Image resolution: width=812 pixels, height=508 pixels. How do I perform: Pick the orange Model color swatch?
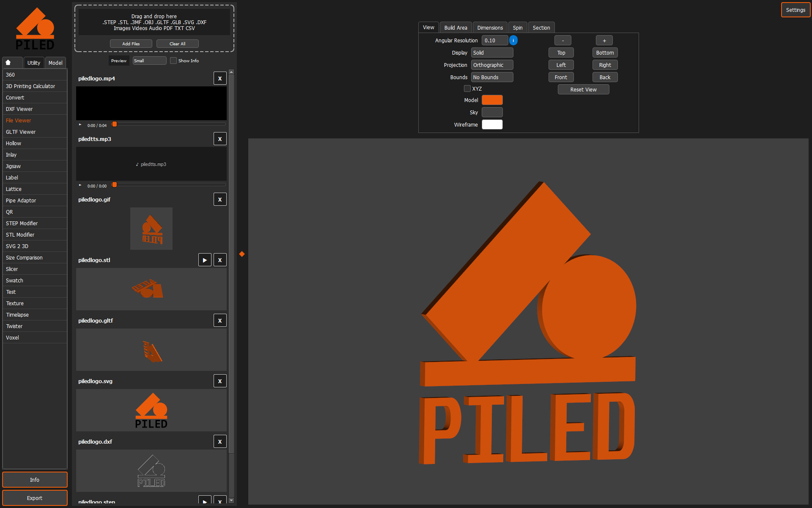click(x=492, y=100)
